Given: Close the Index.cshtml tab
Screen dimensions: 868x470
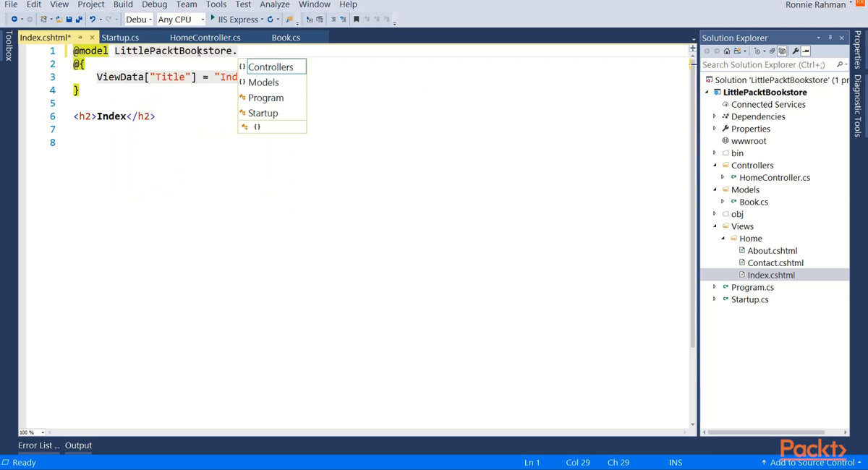Looking at the screenshot, I should coord(92,38).
